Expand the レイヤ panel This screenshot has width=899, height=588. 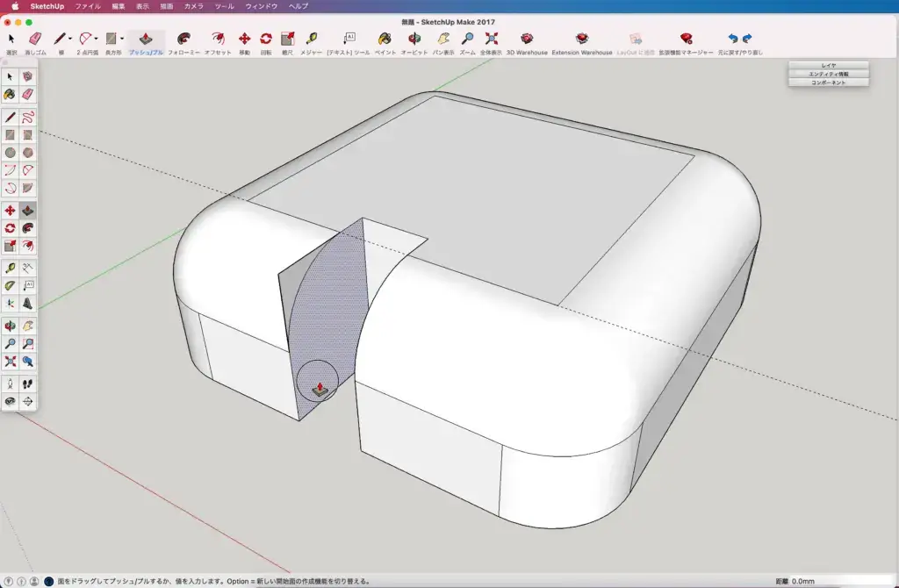(x=829, y=65)
